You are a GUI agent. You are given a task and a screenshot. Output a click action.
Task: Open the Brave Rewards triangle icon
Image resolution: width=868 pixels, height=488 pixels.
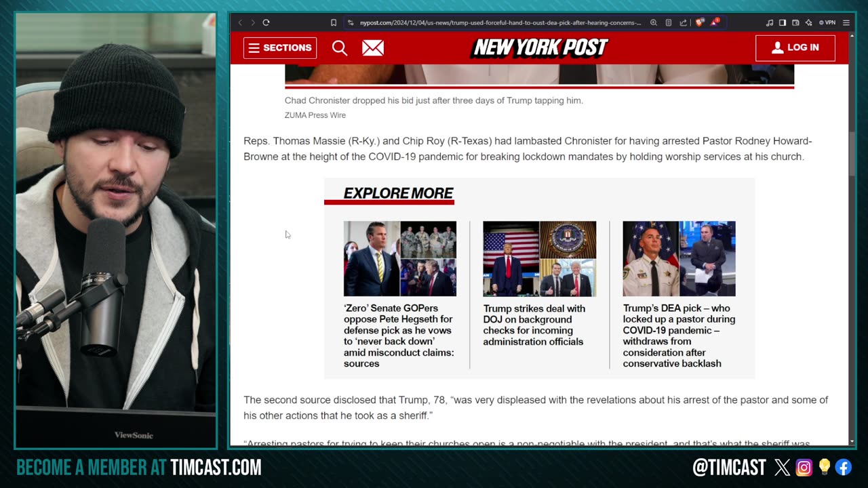[x=715, y=22]
